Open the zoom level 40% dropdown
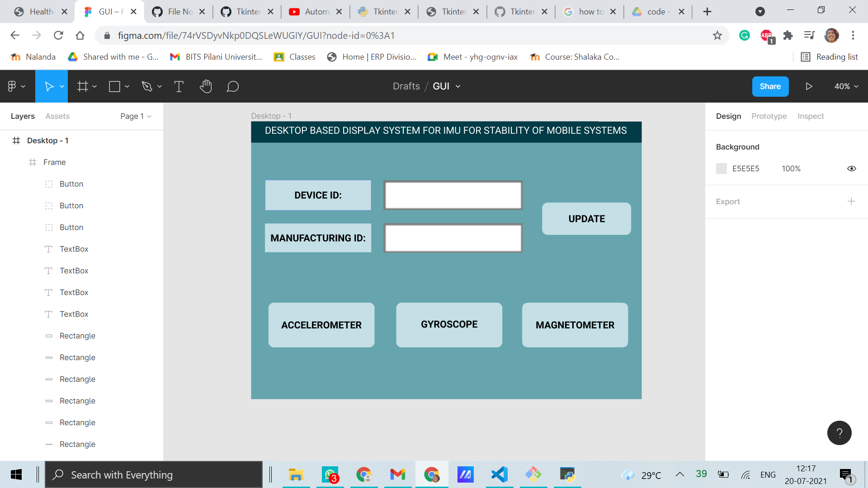 pyautogui.click(x=845, y=86)
